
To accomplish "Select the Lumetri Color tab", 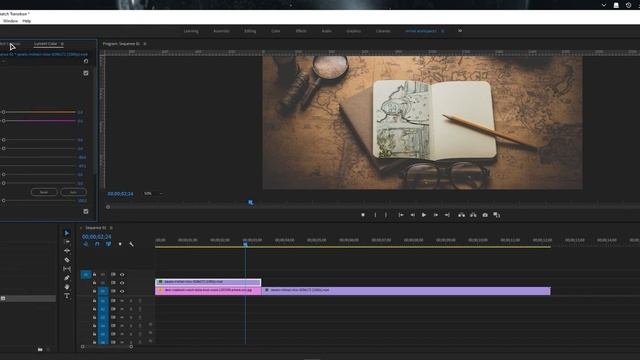I will coord(46,44).
